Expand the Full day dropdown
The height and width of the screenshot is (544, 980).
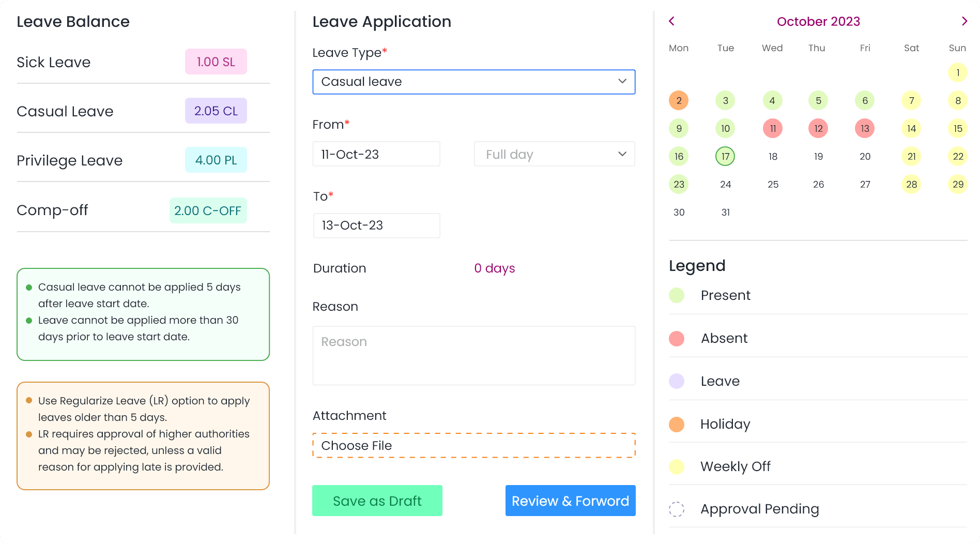coord(554,154)
